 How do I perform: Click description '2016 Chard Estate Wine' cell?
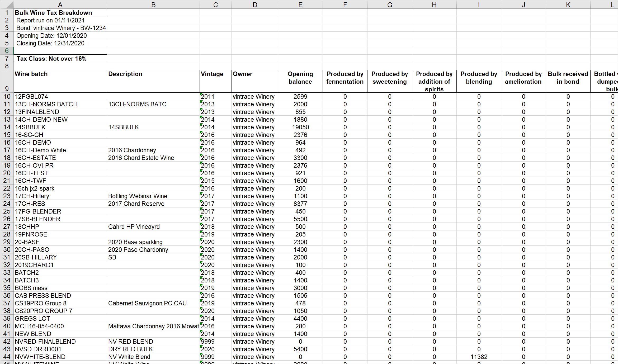click(x=153, y=158)
